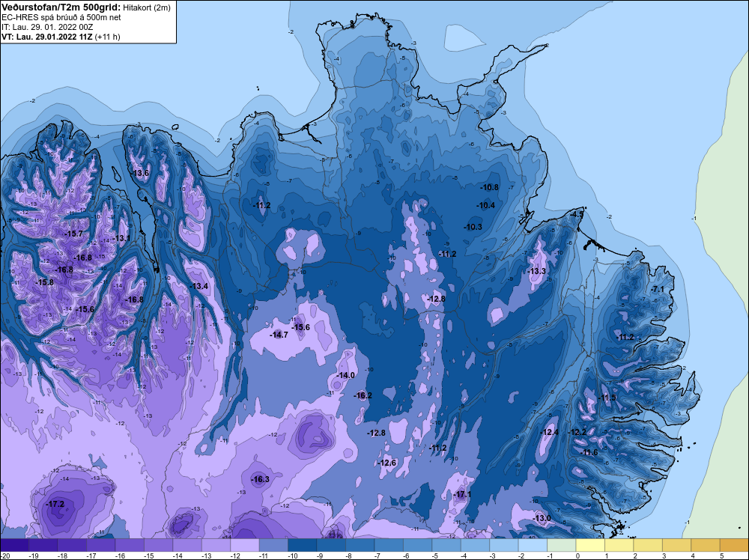
Task: Click the -13.1 temperature value
Action: [121, 238]
